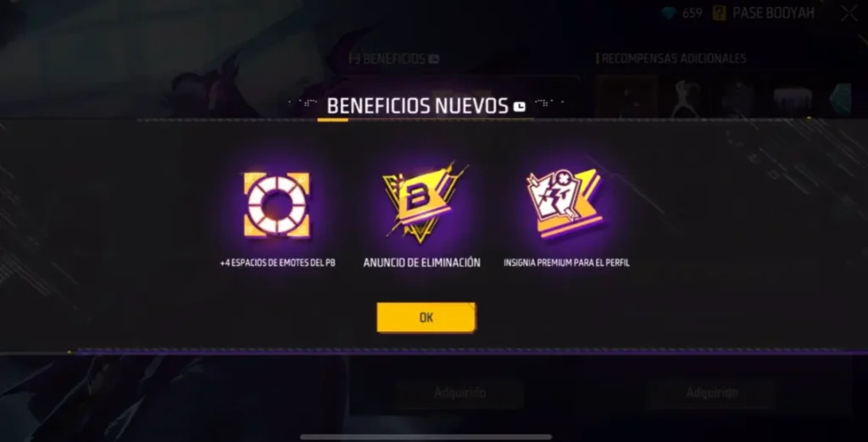Click info icon next to Beneficios header
868x442 pixels.
(433, 59)
